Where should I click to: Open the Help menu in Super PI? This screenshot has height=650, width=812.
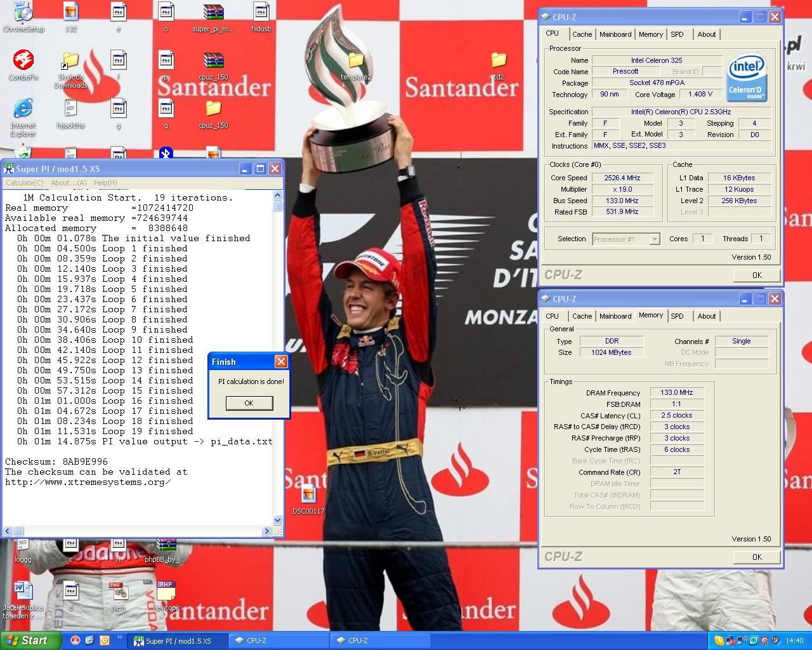(x=105, y=183)
